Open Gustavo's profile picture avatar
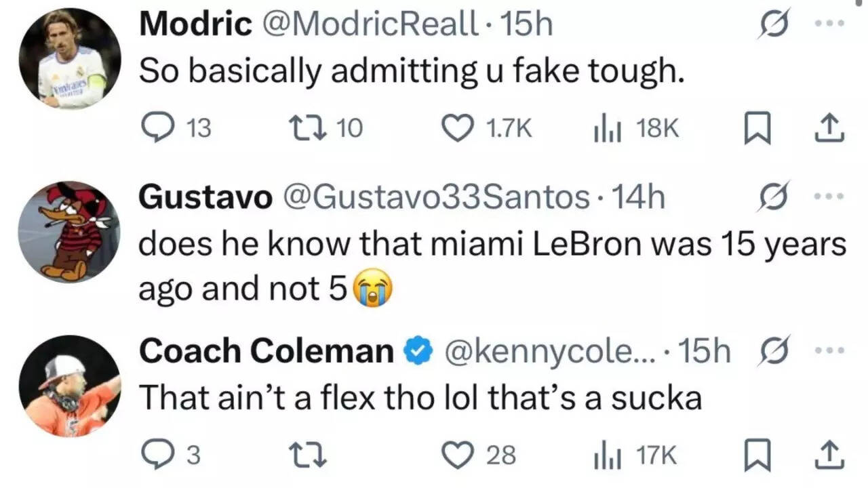 coord(69,232)
